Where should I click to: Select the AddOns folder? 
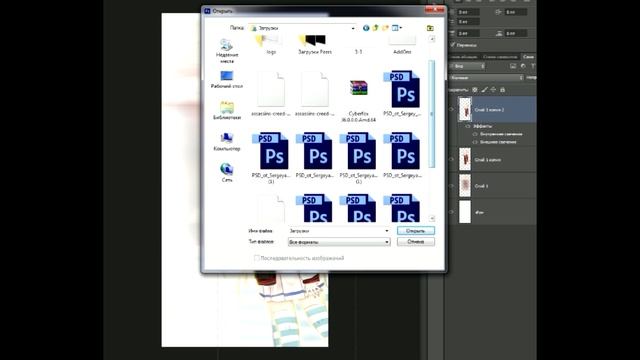(402, 45)
